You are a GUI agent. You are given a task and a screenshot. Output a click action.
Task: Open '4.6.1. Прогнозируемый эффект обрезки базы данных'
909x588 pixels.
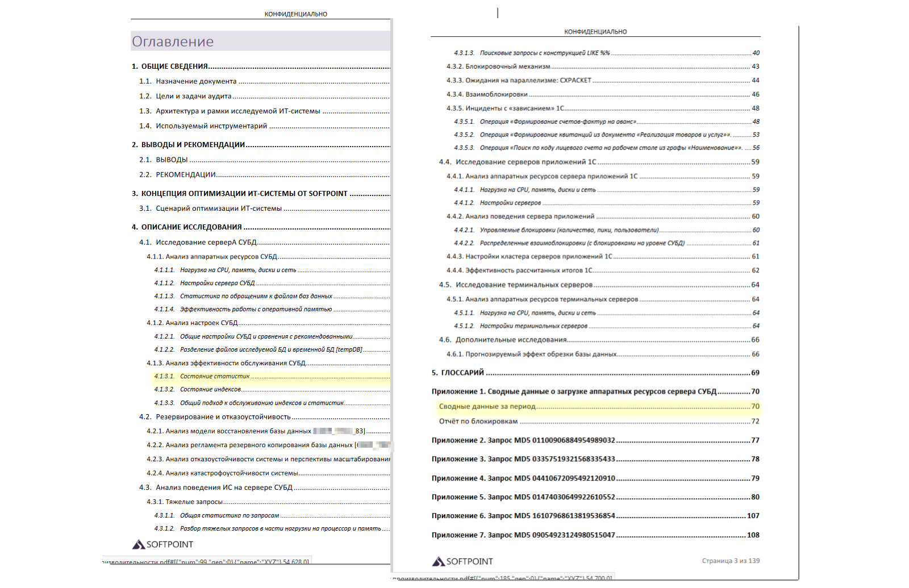tap(603, 354)
